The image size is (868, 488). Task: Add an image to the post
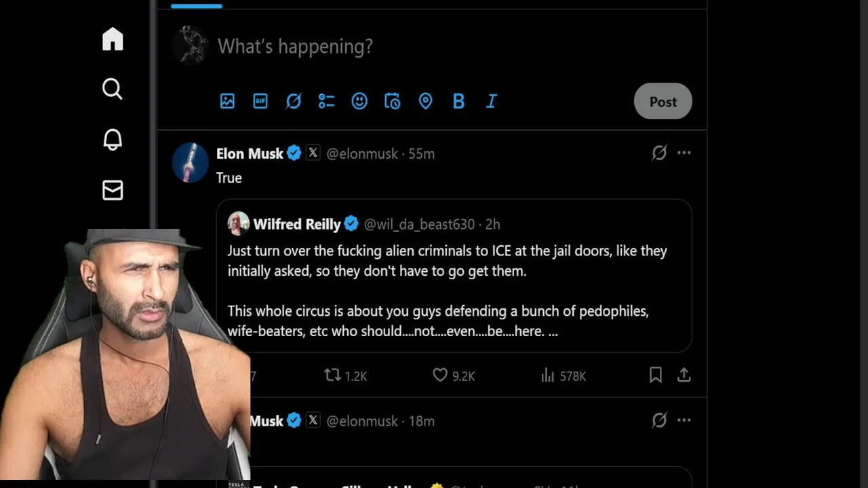[227, 101]
